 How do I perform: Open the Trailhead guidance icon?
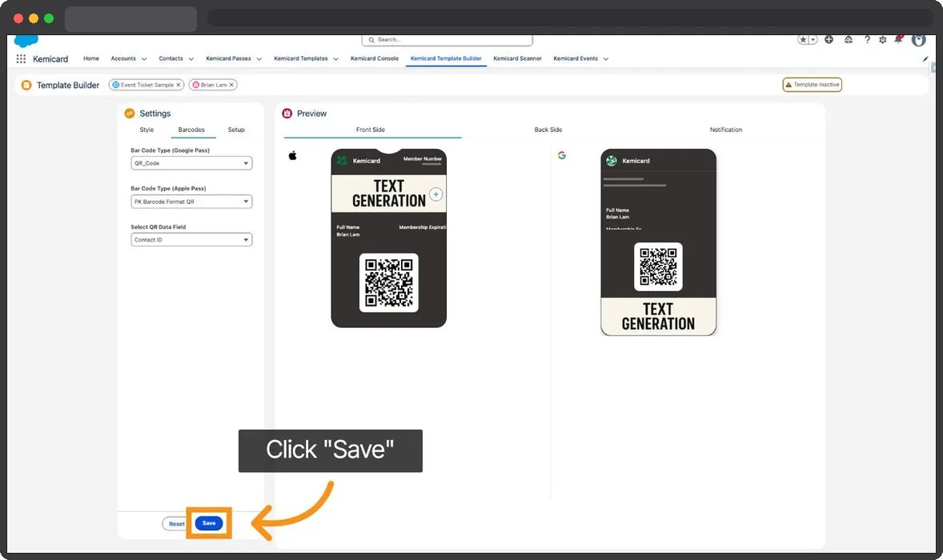tap(848, 40)
